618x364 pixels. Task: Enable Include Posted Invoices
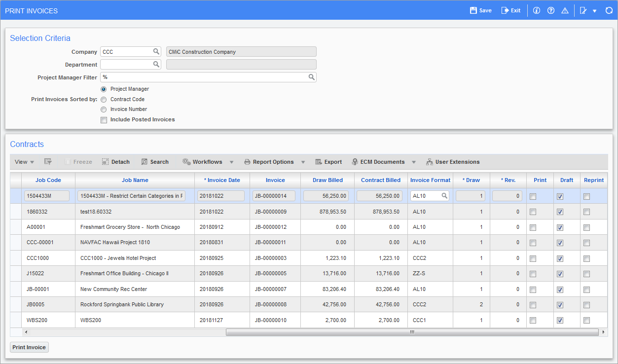coord(104,120)
